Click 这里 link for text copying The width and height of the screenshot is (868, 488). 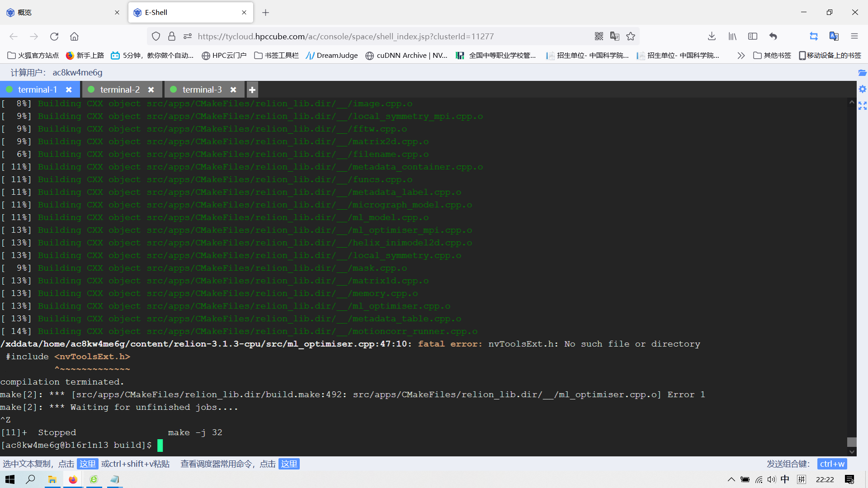[x=87, y=464]
